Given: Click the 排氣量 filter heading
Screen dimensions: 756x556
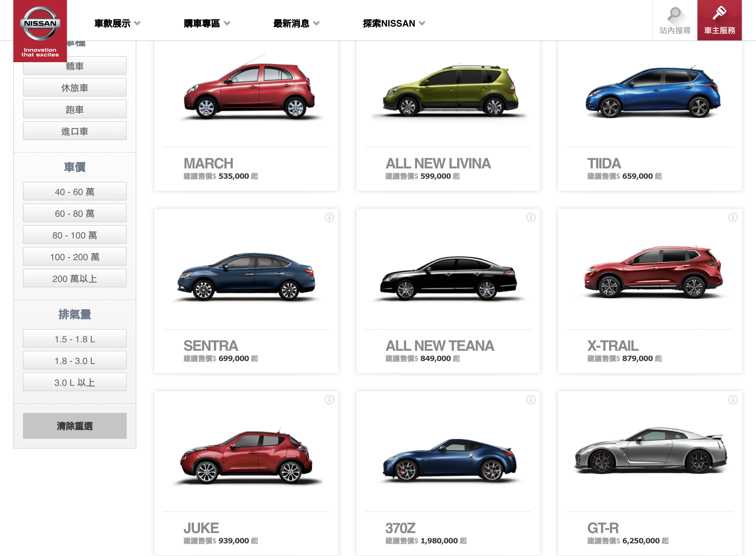Looking at the screenshot, I should pyautogui.click(x=75, y=314).
